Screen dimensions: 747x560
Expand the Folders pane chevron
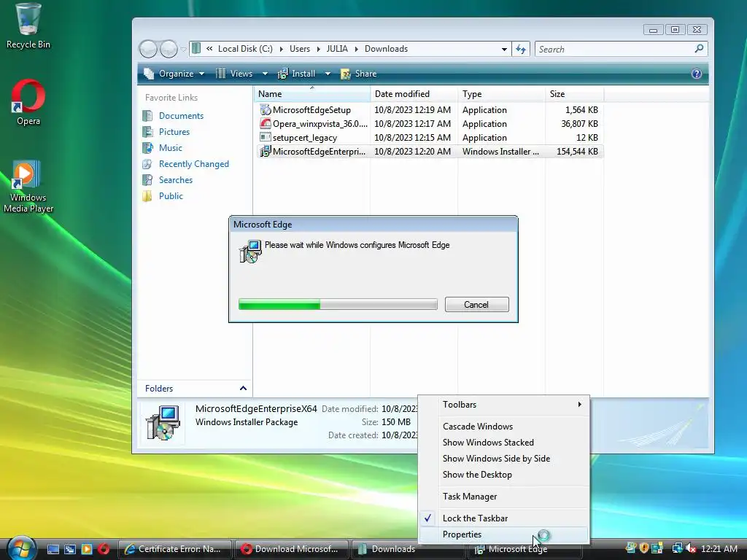(243, 389)
